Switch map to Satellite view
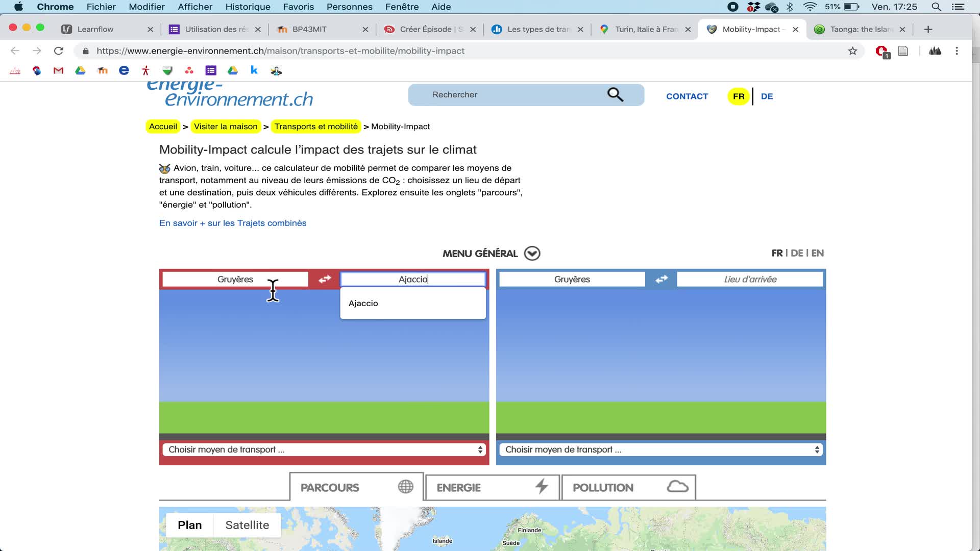 [x=247, y=525]
